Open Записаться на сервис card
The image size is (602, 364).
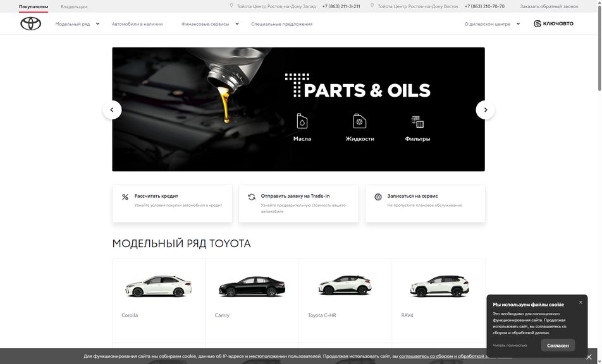(425, 203)
